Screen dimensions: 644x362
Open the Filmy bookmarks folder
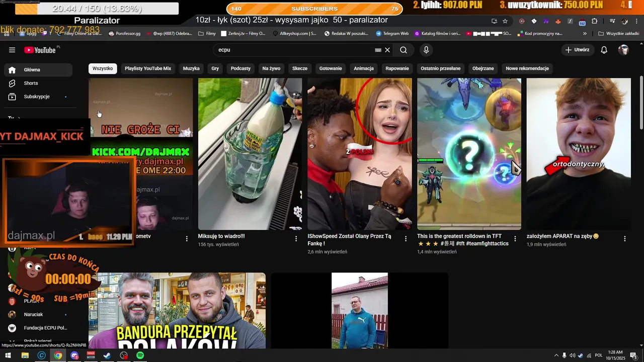click(207, 34)
